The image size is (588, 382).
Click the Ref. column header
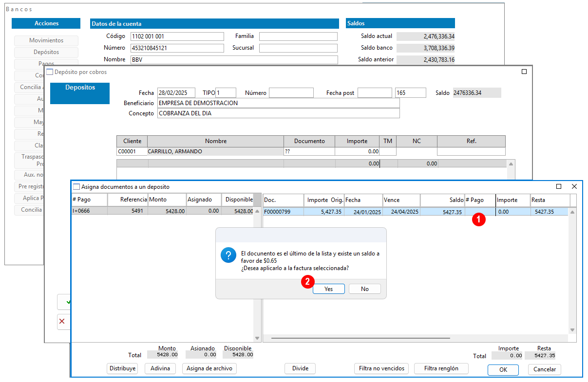(471, 141)
